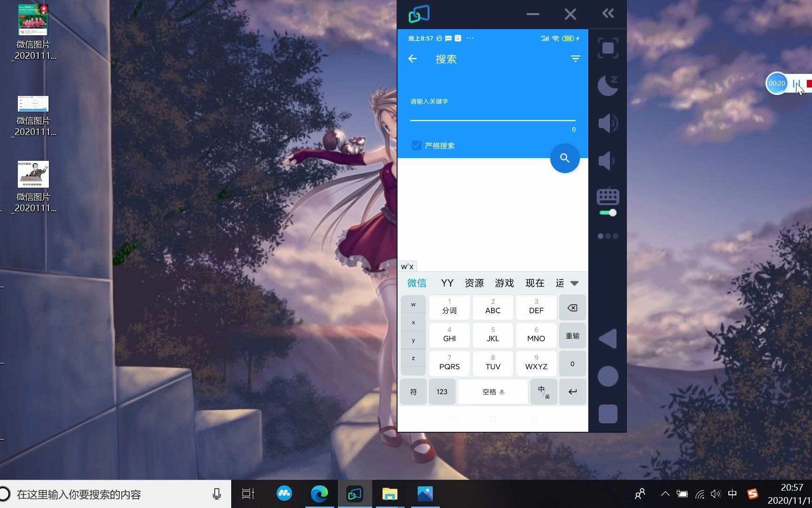
Task: Expand candidate list with down arrow
Action: pos(574,283)
